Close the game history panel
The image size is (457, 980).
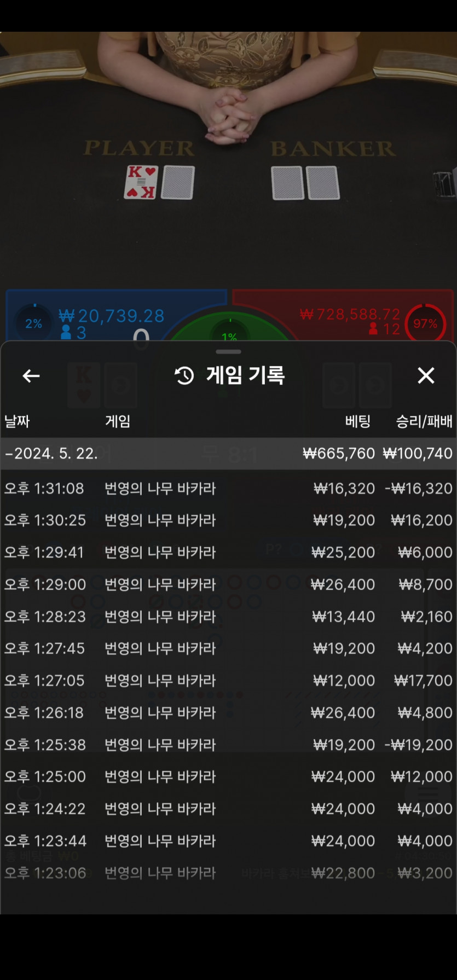[x=426, y=375]
